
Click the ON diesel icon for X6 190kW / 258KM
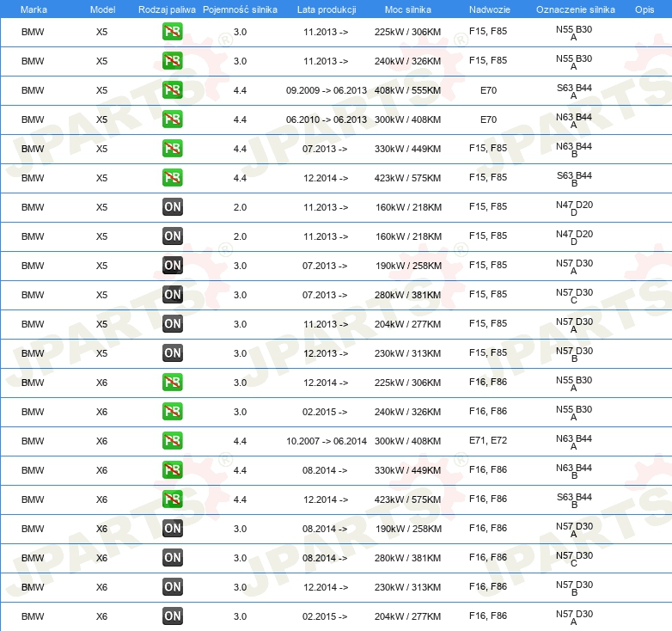(172, 528)
